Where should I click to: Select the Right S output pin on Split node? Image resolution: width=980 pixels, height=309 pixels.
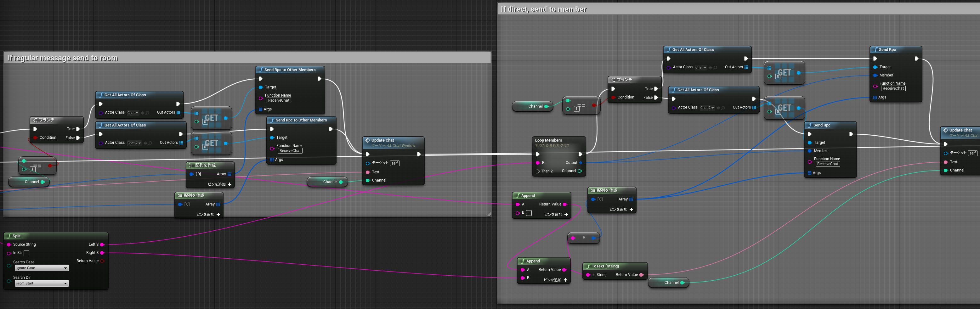pos(102,253)
